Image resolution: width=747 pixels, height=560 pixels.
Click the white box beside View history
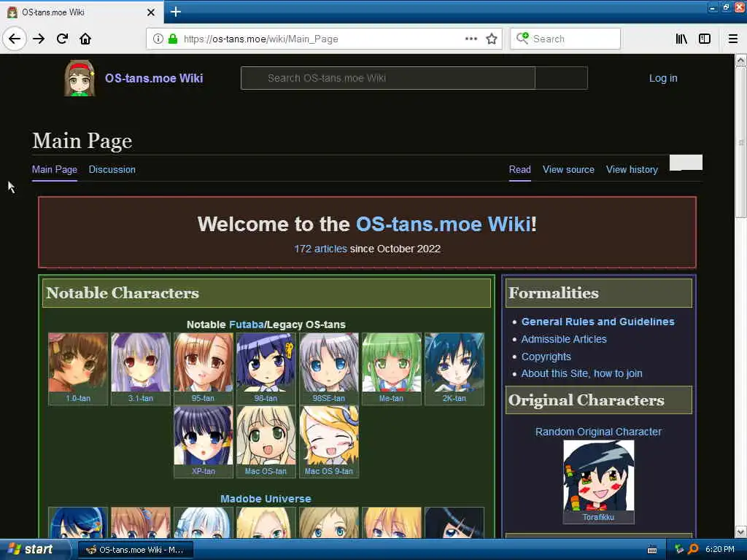pos(686,163)
